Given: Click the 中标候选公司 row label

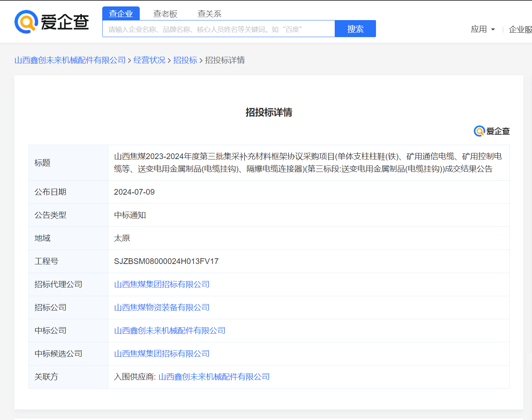Looking at the screenshot, I should coord(58,354).
